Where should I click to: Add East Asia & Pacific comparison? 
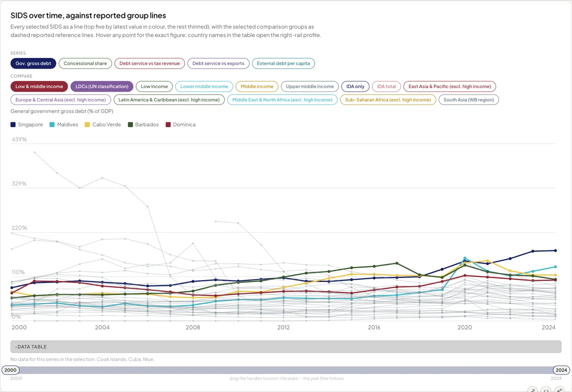[450, 87]
